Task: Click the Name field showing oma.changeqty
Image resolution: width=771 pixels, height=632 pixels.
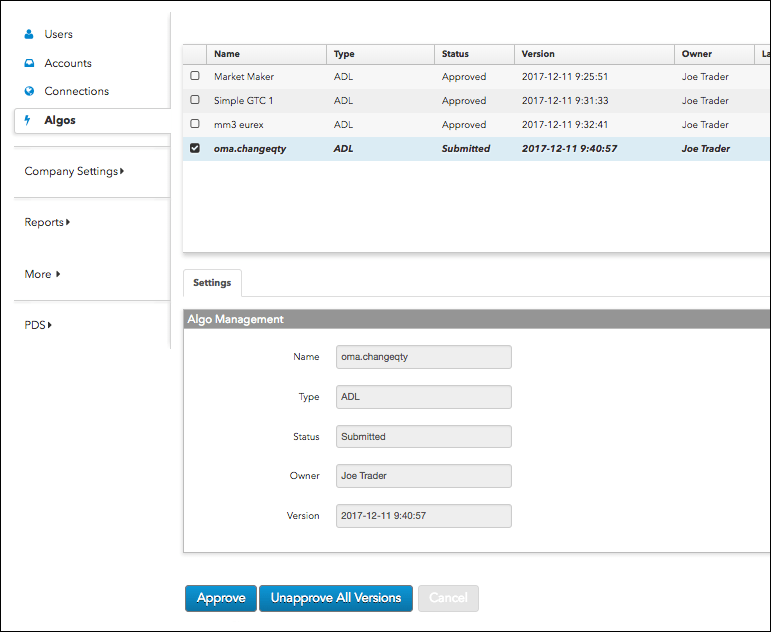Action: tap(423, 357)
